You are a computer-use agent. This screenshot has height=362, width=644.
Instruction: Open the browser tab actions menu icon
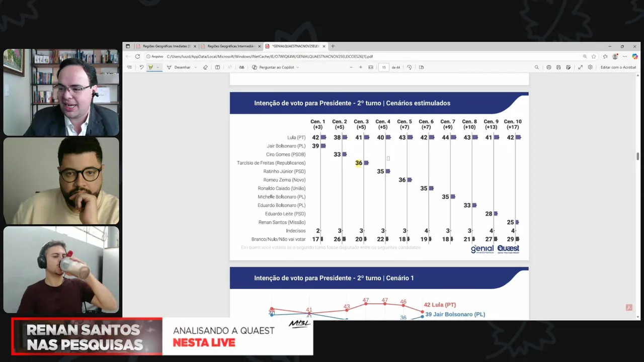128,46
